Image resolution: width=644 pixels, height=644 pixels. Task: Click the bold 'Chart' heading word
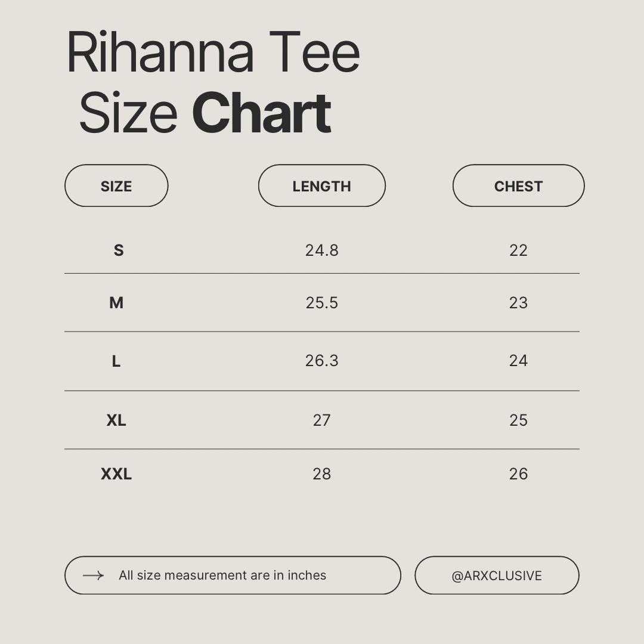pyautogui.click(x=261, y=113)
